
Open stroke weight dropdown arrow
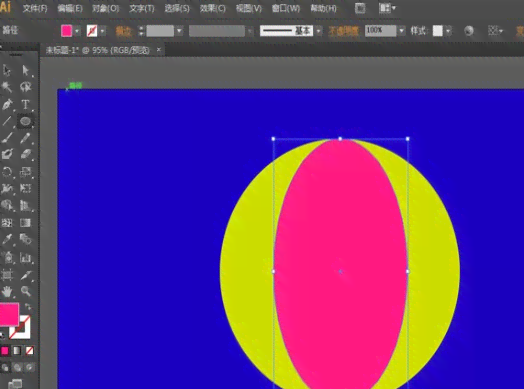tap(179, 31)
